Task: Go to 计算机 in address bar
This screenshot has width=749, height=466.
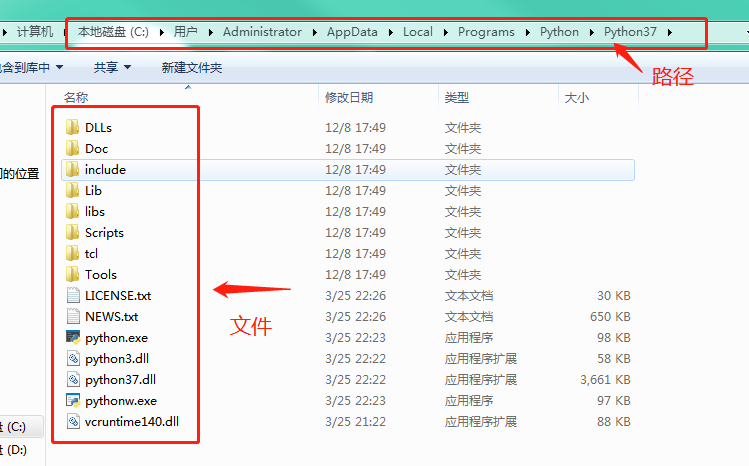Action: click(x=35, y=32)
